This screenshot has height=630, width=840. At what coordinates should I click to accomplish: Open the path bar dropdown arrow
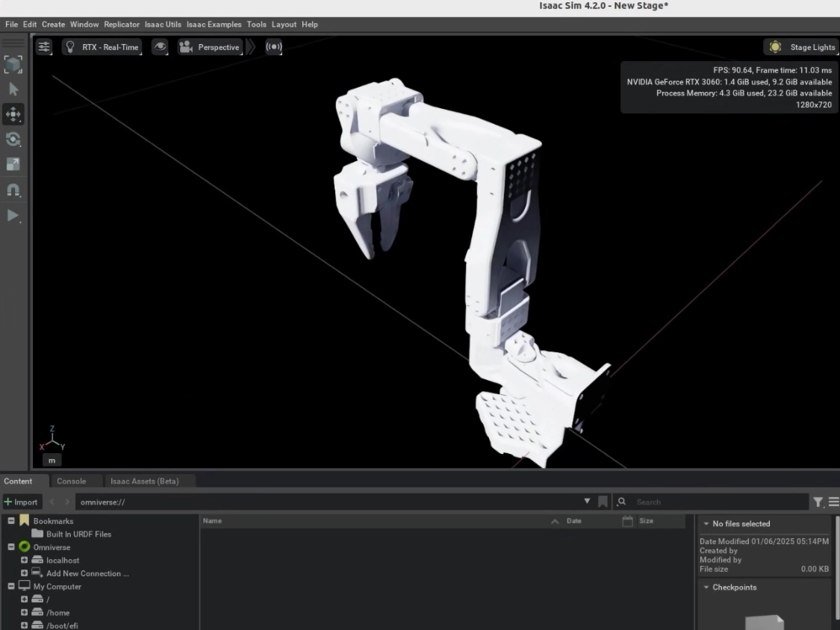pyautogui.click(x=587, y=502)
